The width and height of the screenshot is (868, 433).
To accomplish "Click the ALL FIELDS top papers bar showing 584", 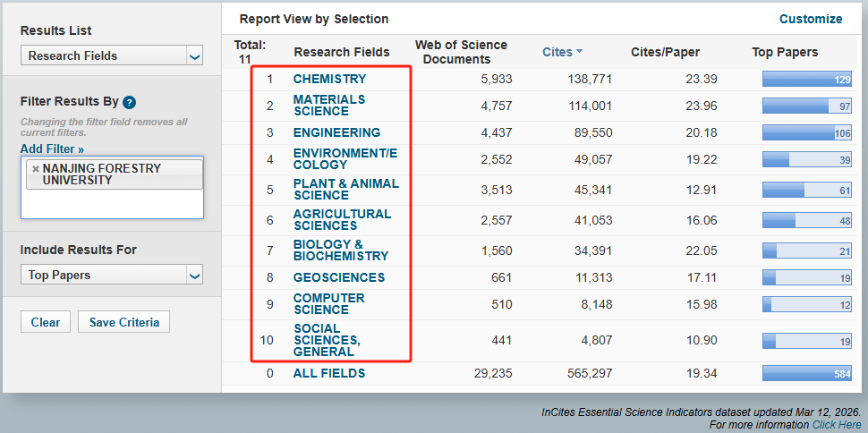I will 806,373.
